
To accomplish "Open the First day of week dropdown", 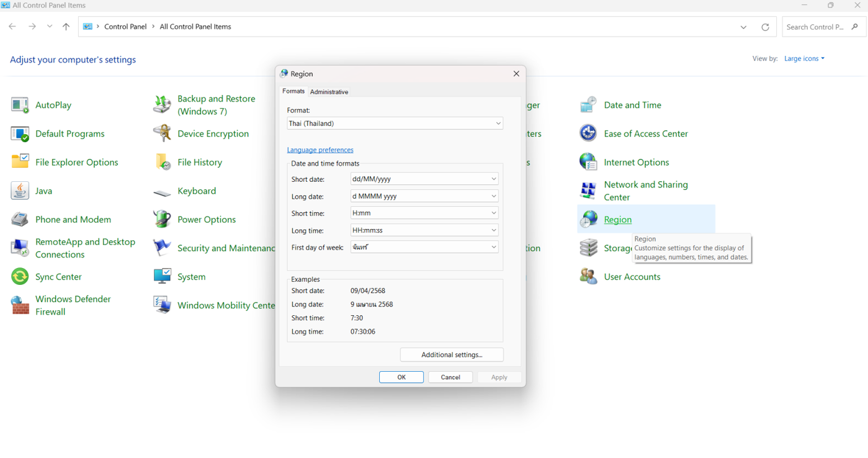I will tap(424, 247).
